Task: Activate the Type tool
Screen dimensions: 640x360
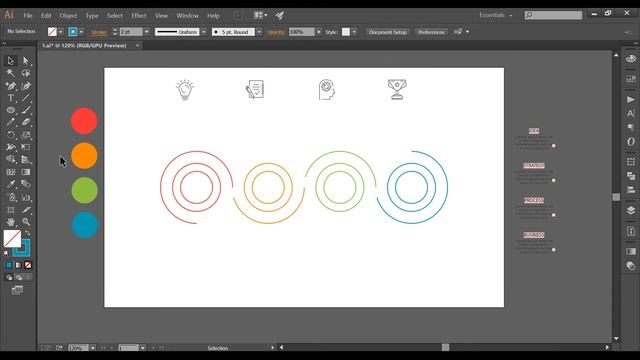Action: [x=11, y=98]
